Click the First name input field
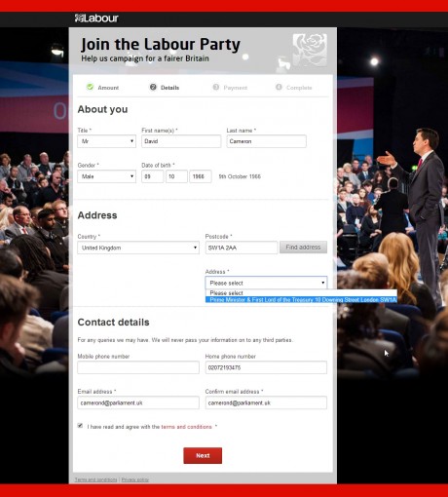The image size is (448, 497). pos(181,141)
